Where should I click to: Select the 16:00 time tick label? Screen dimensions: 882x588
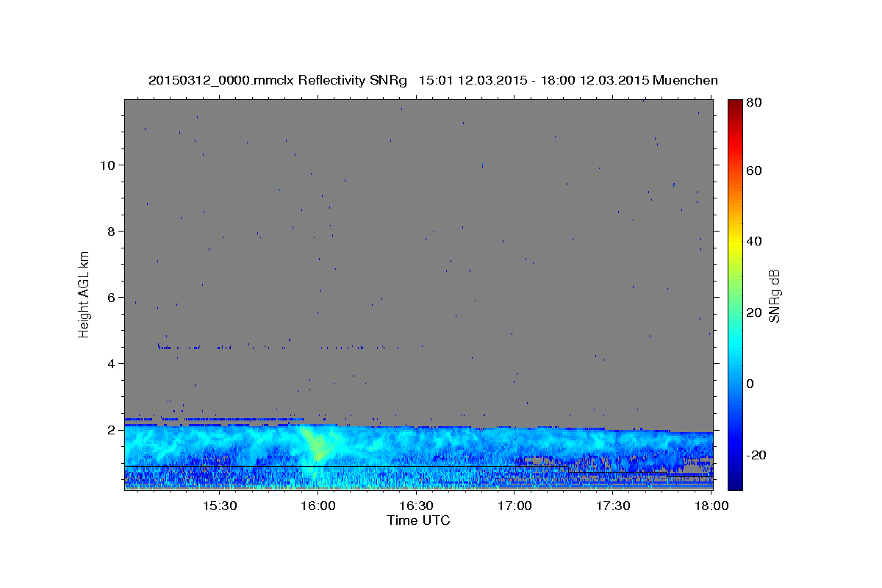(x=318, y=506)
